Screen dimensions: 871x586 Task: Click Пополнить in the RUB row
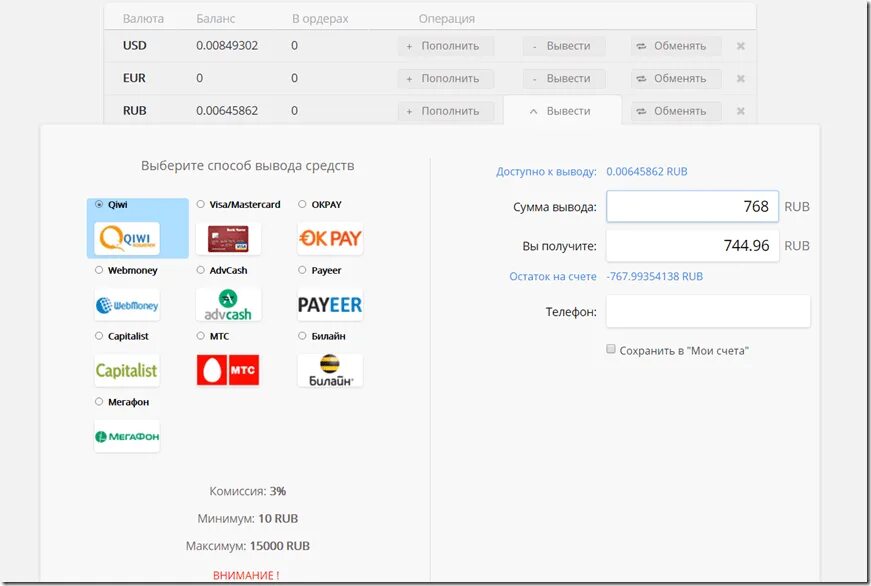pos(445,111)
